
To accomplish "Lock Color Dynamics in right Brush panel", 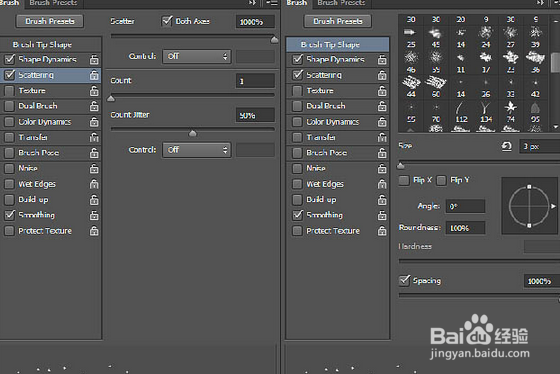I will pos(382,122).
